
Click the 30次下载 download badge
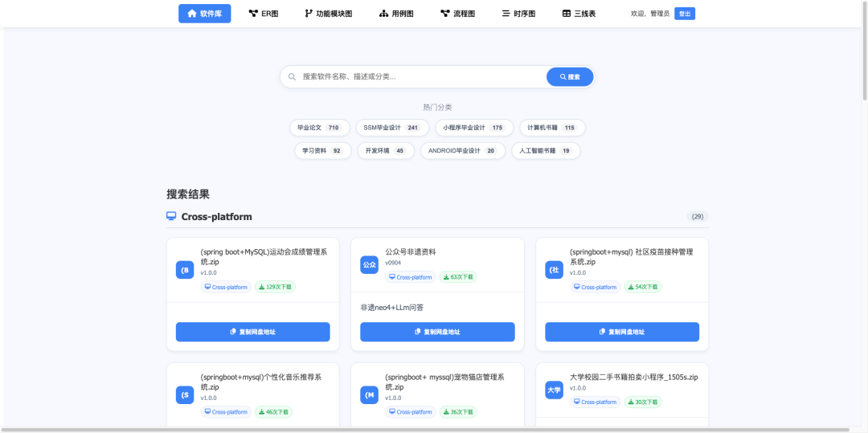tap(643, 402)
